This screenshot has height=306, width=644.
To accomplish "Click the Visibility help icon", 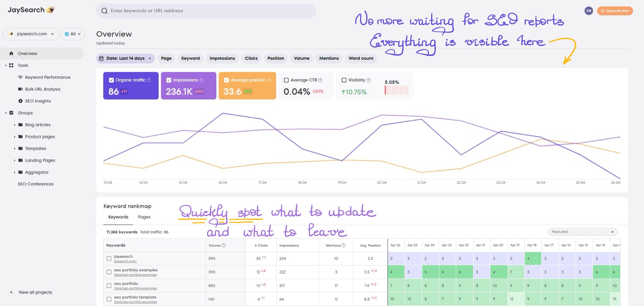I will [x=369, y=80].
